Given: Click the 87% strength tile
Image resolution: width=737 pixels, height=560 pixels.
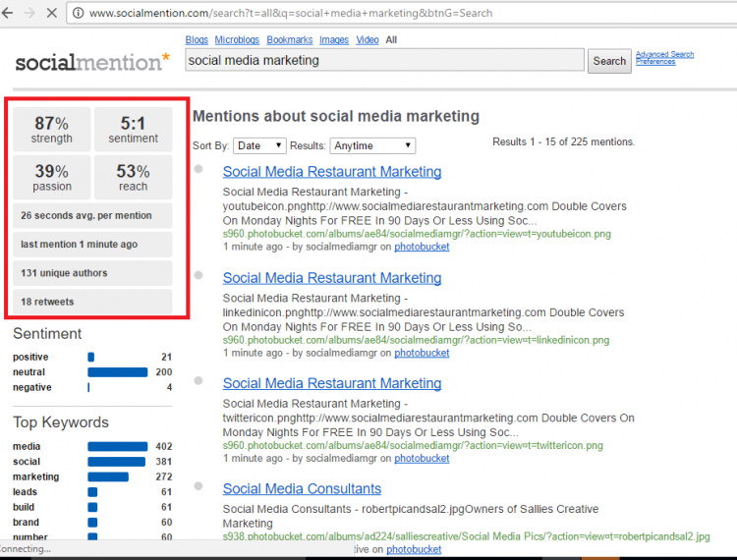Looking at the screenshot, I should (x=52, y=130).
